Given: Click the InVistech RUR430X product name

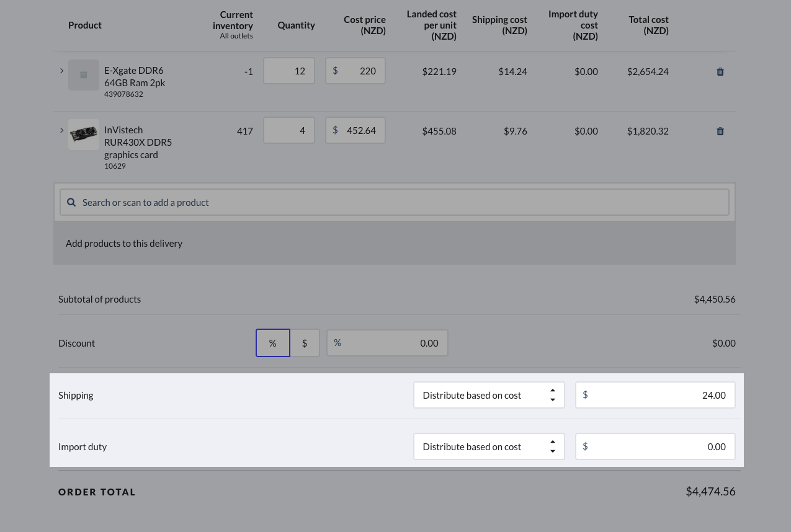Looking at the screenshot, I should (138, 142).
